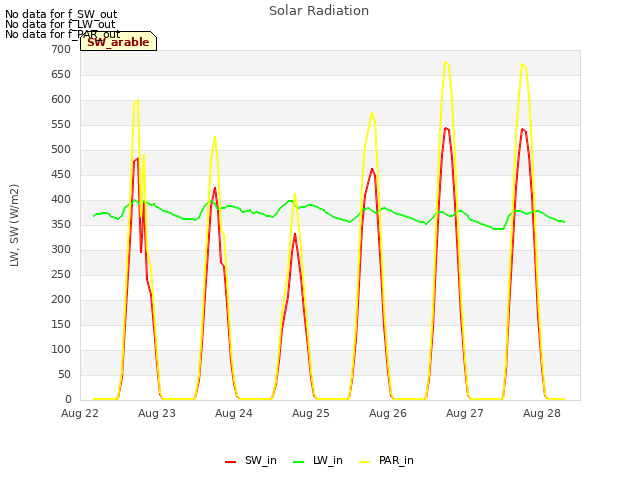Screen dimensions: 640x480
Task: Click the 'No data for f_PAR_out' message
Action: (x=62, y=34)
